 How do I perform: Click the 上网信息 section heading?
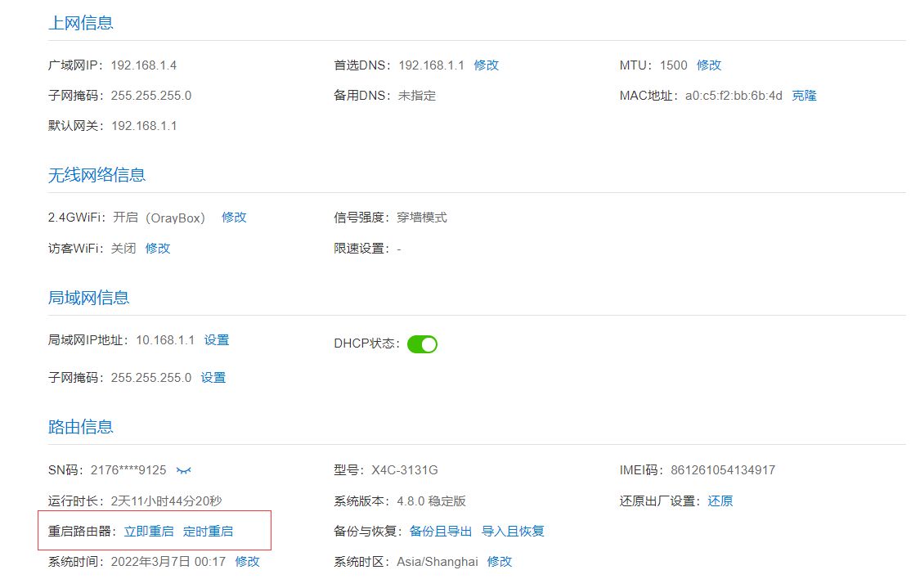(81, 23)
